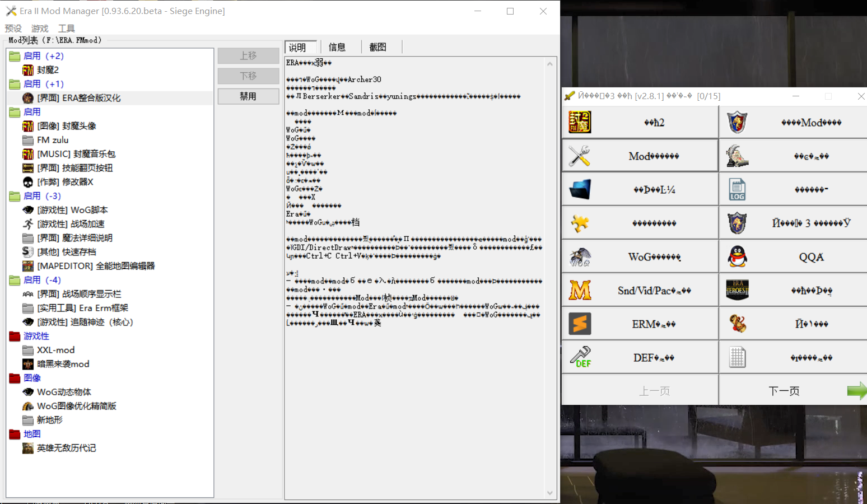Screen dimensions: 867x504
Task: Minimize the launcher tool window
Action: (x=795, y=96)
